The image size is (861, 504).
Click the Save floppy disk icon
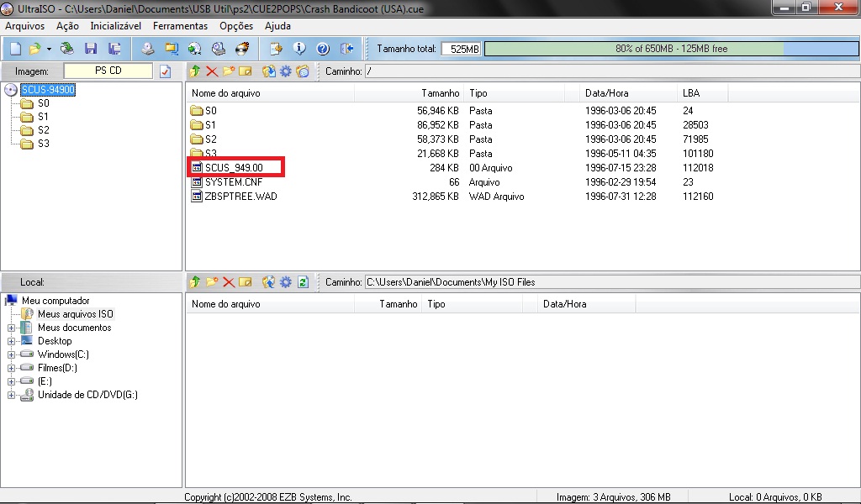point(90,49)
